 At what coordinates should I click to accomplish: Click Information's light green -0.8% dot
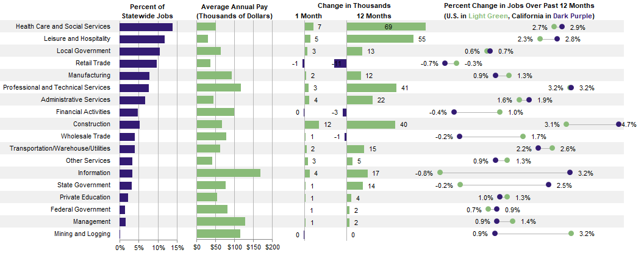440,173
